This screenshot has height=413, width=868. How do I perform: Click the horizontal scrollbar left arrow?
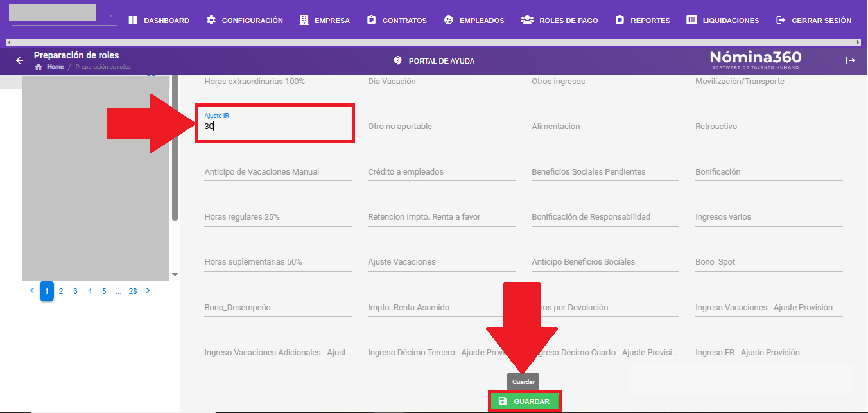[9, 42]
